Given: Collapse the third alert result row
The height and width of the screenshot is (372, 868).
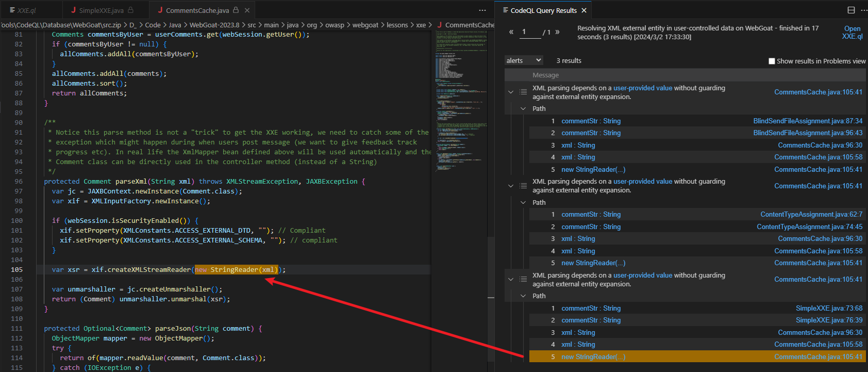Looking at the screenshot, I should pyautogui.click(x=511, y=280).
